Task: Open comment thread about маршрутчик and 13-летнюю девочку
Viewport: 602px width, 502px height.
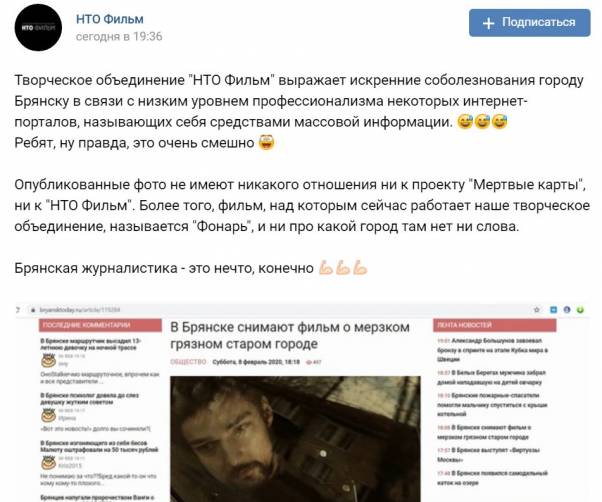Action: click(x=91, y=344)
